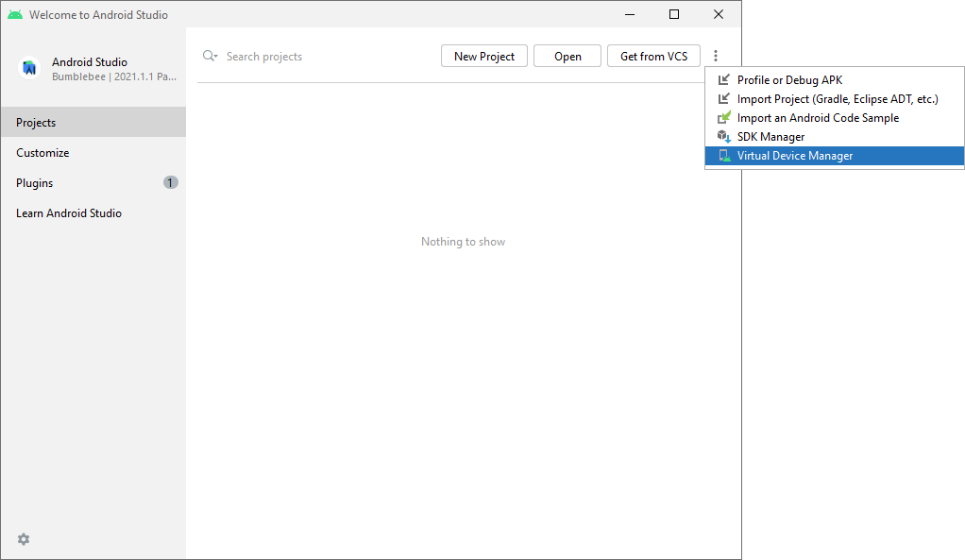Open SDK Manager from the menu
Image resolution: width=965 pixels, height=560 pixels.
[834, 137]
